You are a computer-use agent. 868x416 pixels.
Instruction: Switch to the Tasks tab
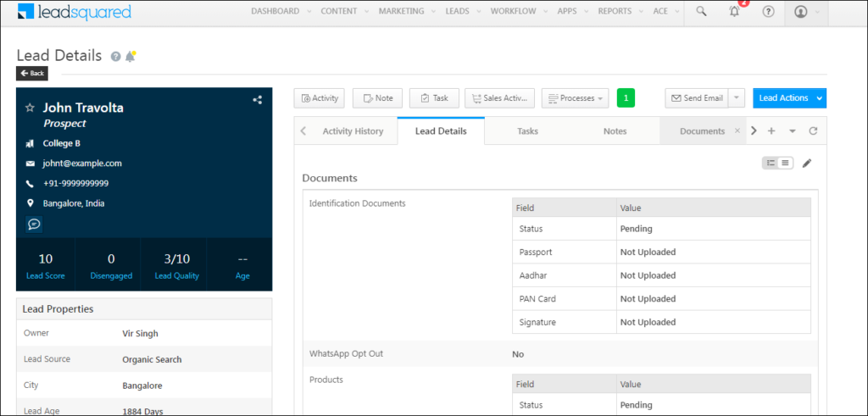coord(527,131)
